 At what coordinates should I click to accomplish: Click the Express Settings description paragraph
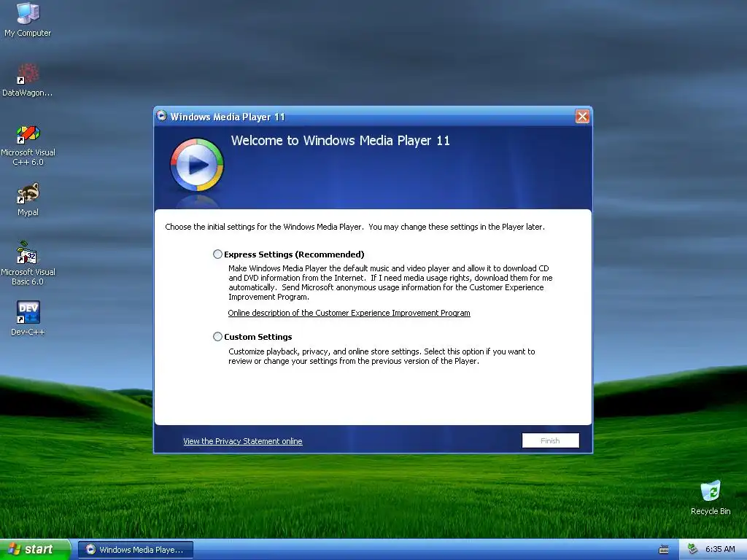[x=390, y=282]
